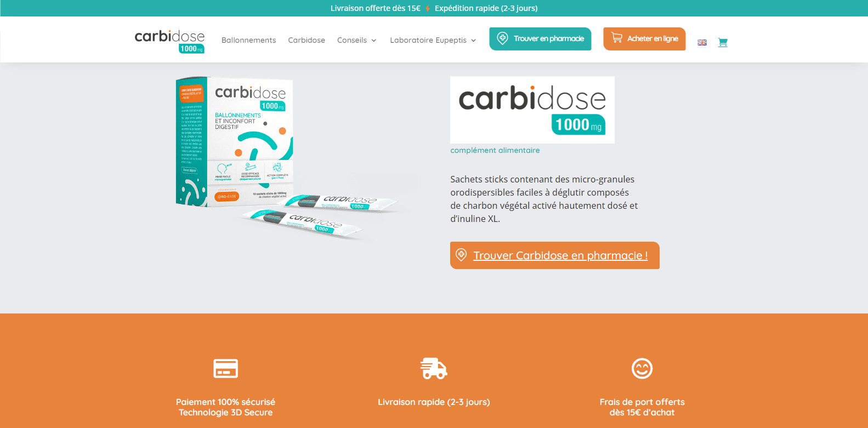The height and width of the screenshot is (428, 868).
Task: Click the Paiement 100% sécurisé text
Action: pos(225,402)
